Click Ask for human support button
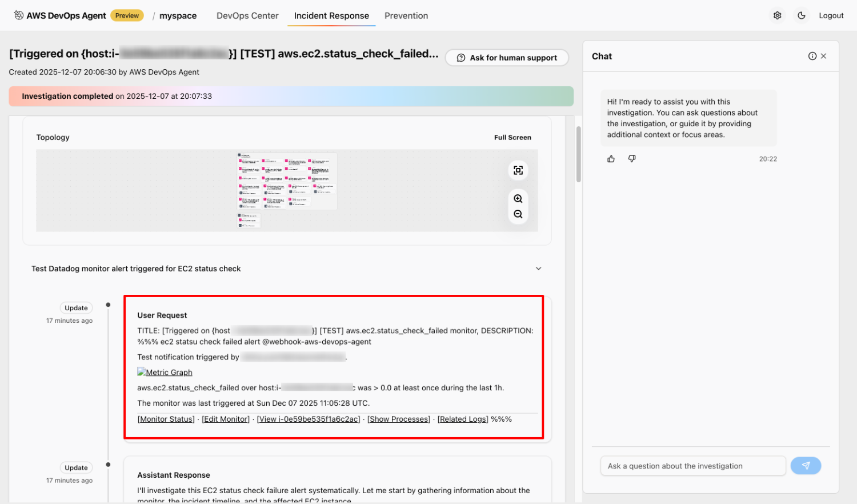Viewport: 857px width, 504px height. [507, 58]
